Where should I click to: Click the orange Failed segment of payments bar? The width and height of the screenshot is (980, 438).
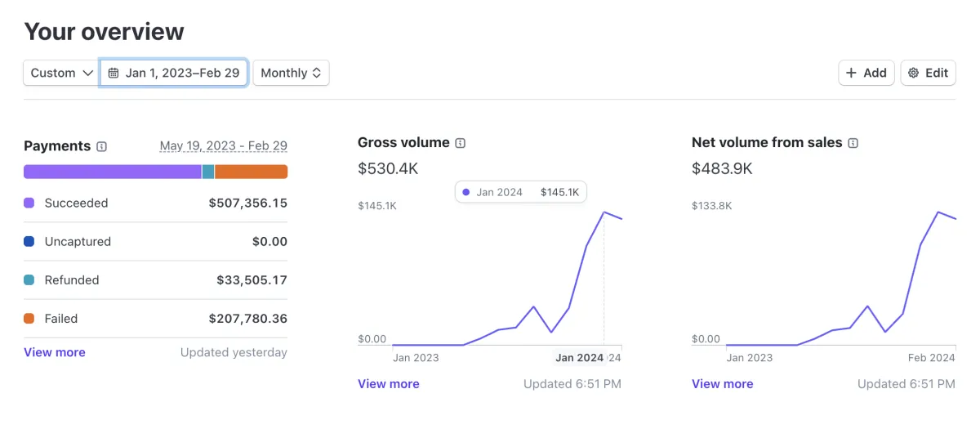pyautogui.click(x=251, y=172)
